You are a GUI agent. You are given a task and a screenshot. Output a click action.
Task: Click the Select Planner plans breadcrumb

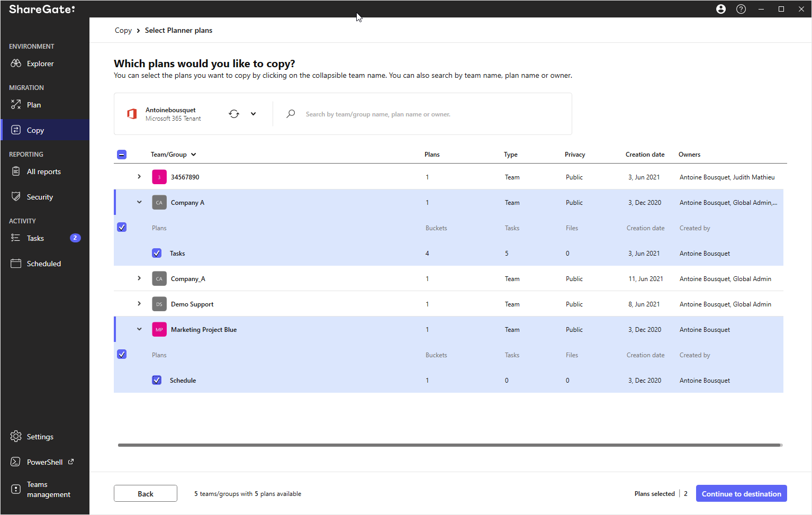[x=178, y=30]
